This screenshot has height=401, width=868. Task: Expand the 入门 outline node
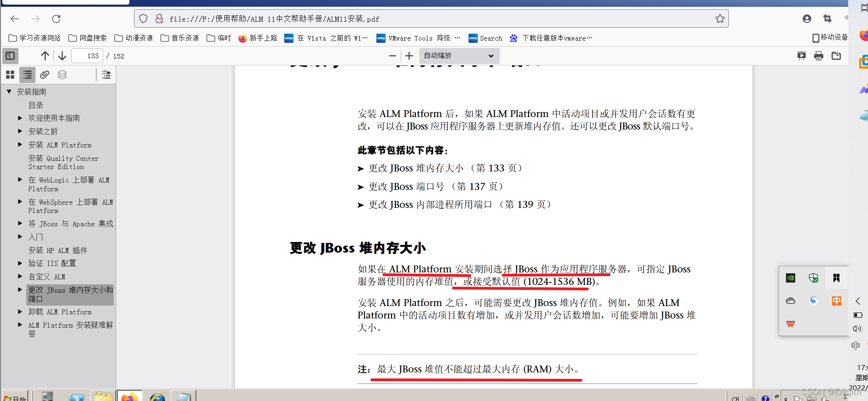(x=20, y=237)
